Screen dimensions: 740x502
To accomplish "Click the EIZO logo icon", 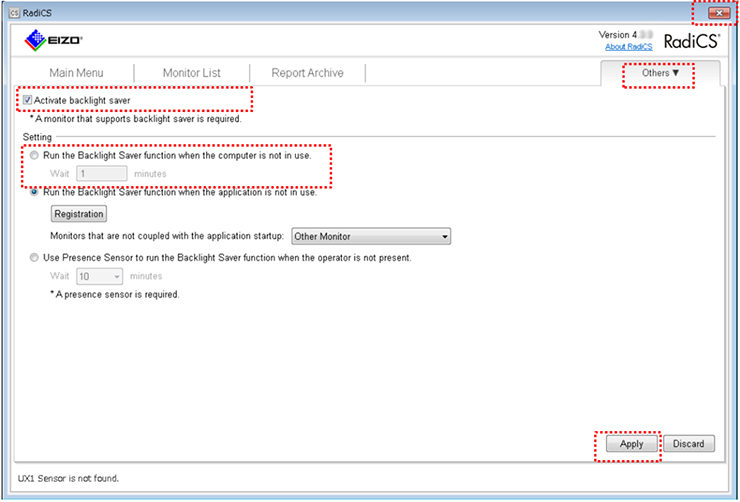I will click(x=53, y=40).
